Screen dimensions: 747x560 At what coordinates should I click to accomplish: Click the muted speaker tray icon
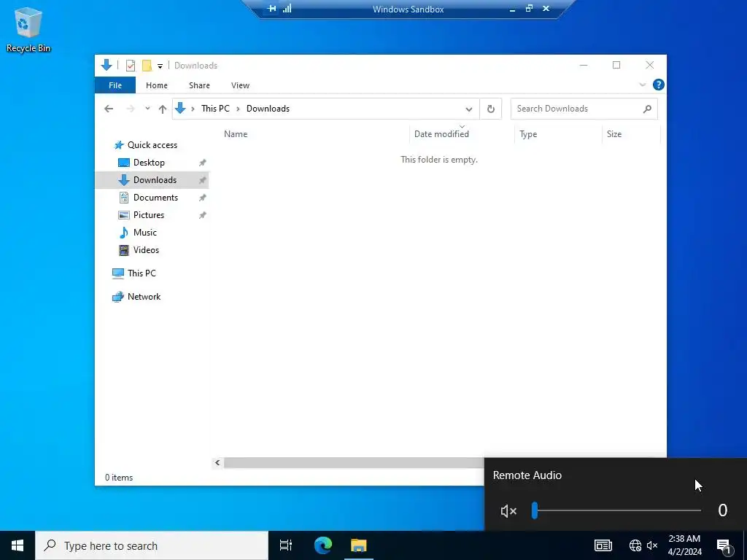(652, 545)
